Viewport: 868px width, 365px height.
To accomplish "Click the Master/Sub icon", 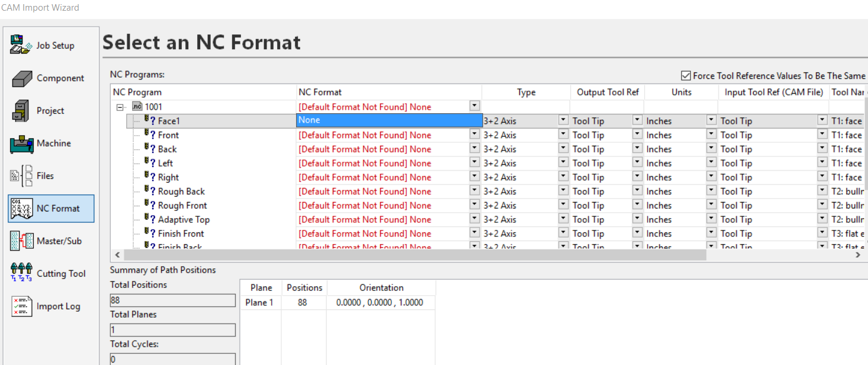I will tap(21, 241).
